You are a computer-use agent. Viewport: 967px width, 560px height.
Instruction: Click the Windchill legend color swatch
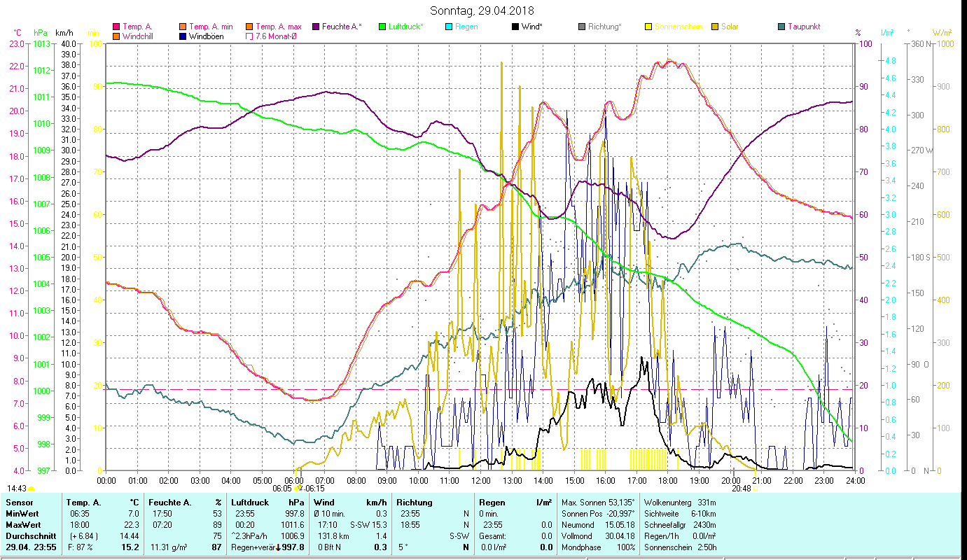tap(116, 36)
